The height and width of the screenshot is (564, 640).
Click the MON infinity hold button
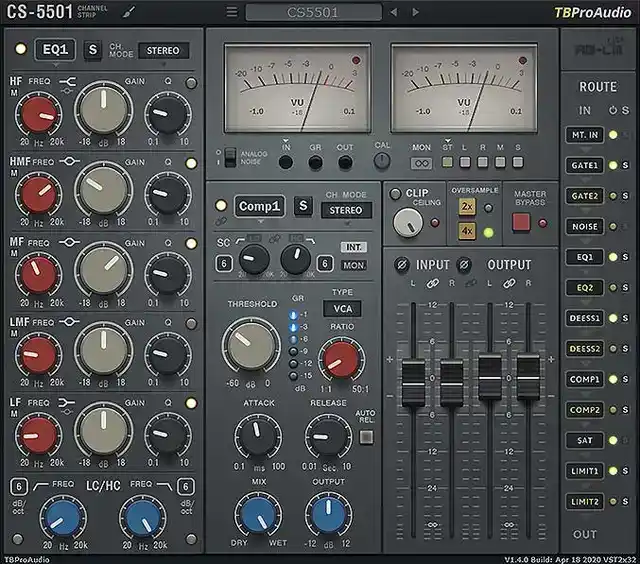click(x=421, y=164)
